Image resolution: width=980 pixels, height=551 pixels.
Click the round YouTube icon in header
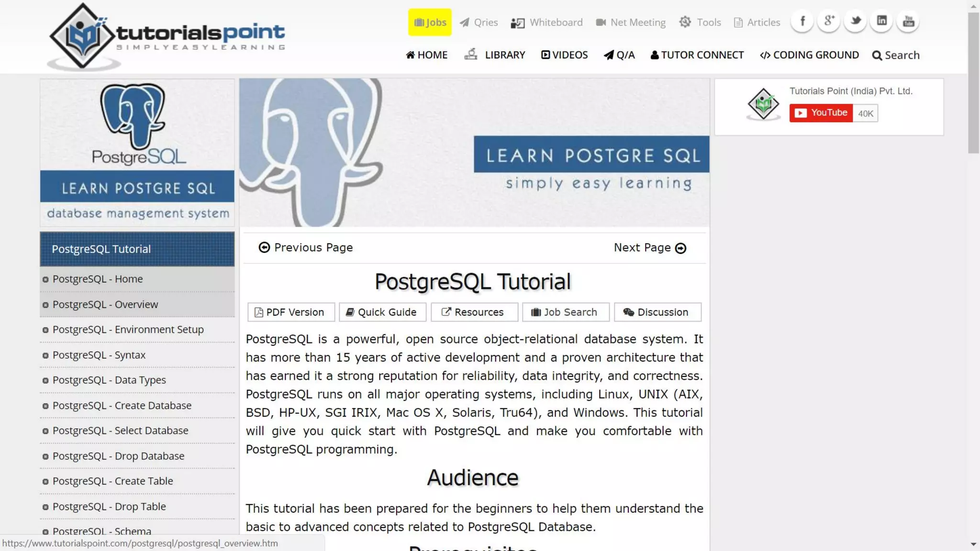(x=908, y=22)
